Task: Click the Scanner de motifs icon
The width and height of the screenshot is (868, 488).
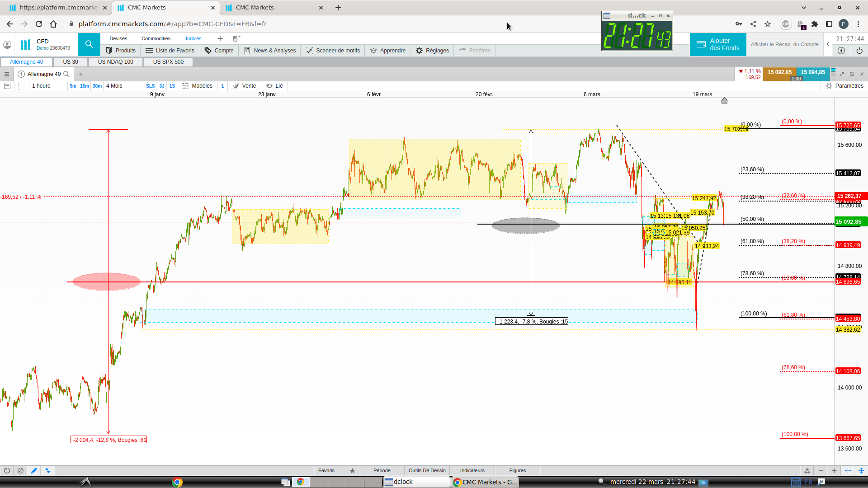Action: (309, 51)
